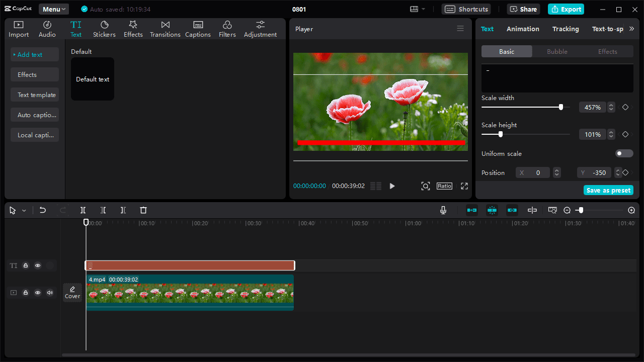Open Text template in sidebar
The image size is (644, 362).
35,95
